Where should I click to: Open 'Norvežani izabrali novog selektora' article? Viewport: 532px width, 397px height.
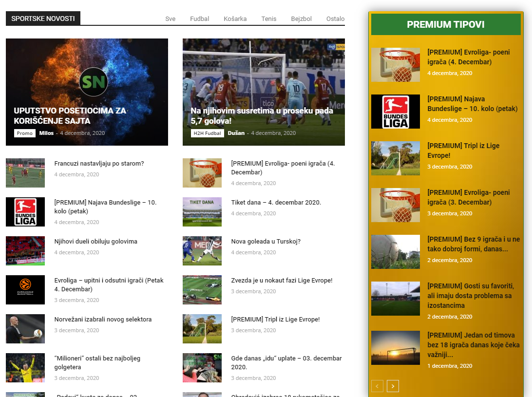click(x=103, y=320)
